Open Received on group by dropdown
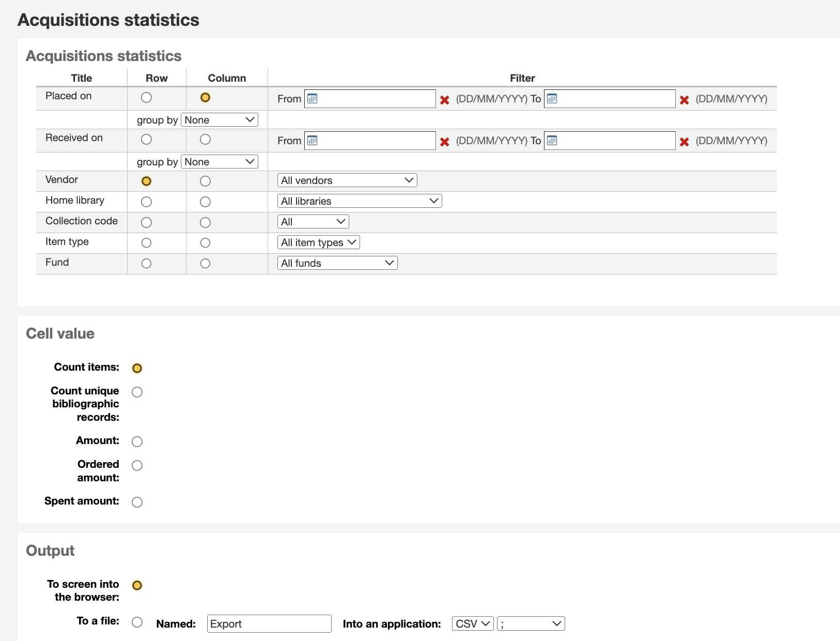840x641 pixels. click(220, 162)
